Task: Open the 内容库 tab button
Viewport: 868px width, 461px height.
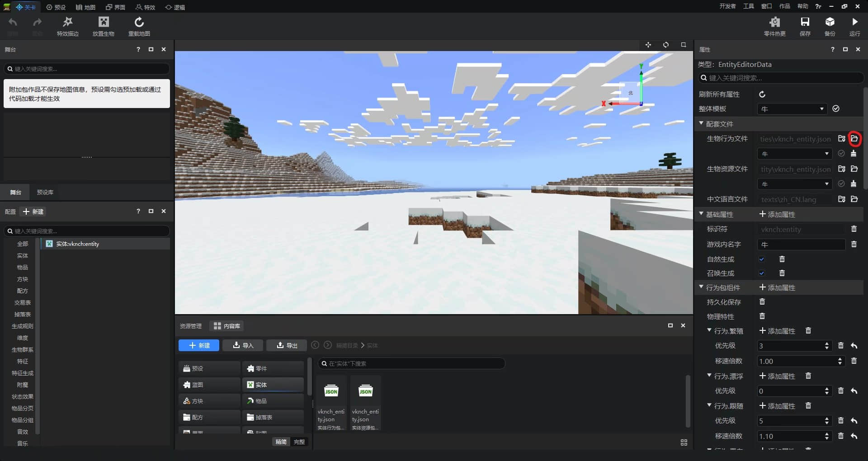Action: 226,326
